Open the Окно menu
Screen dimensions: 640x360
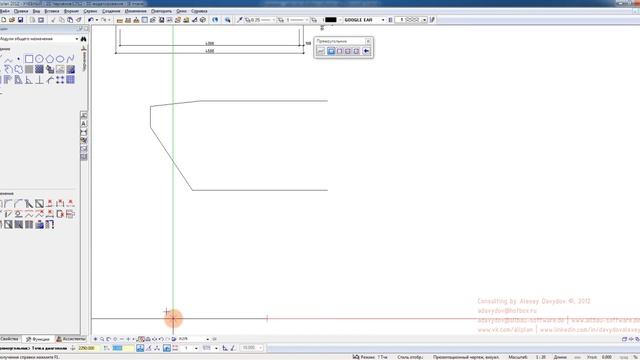click(x=182, y=11)
